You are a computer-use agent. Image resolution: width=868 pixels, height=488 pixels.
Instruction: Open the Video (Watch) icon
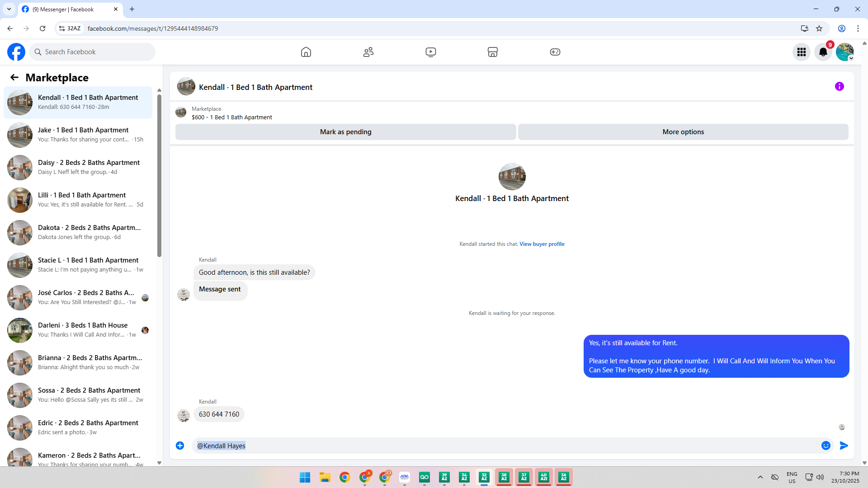point(431,52)
